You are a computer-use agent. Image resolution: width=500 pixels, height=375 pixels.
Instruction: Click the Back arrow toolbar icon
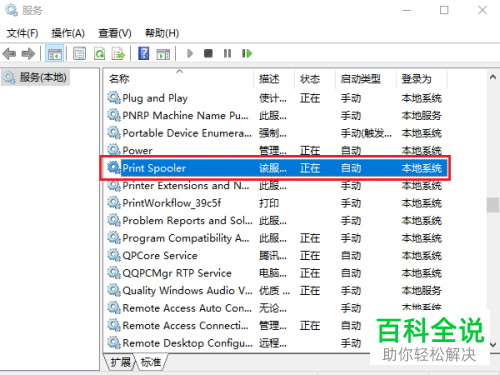click(x=9, y=54)
